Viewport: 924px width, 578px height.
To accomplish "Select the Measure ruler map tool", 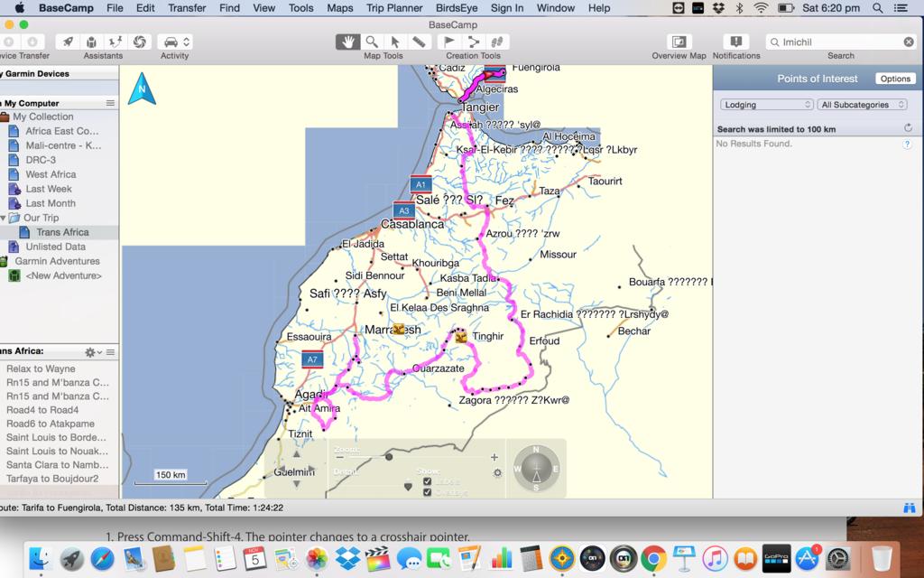I will click(x=419, y=42).
